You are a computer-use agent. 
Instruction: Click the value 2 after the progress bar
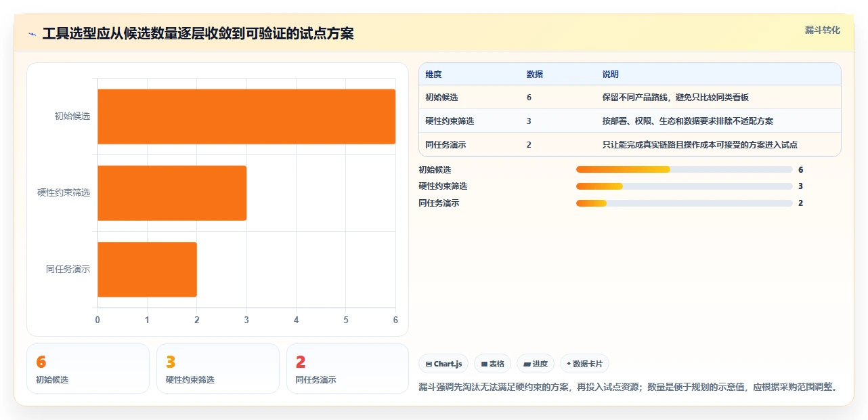tap(801, 203)
